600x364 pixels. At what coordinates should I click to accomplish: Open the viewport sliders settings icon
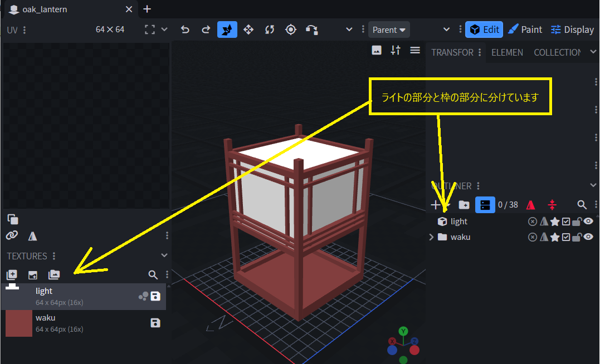pyautogui.click(x=396, y=50)
